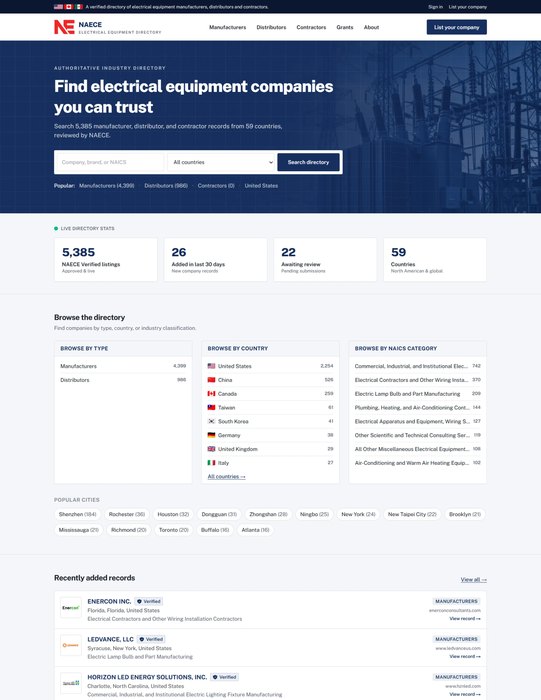Open the Manufacturers nav menu

click(228, 27)
